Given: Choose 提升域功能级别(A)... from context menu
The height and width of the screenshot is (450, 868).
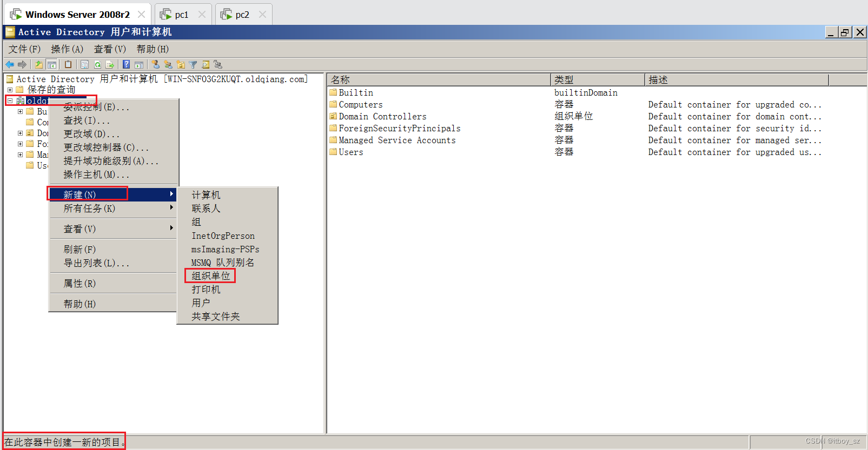Looking at the screenshot, I should coord(112,160).
